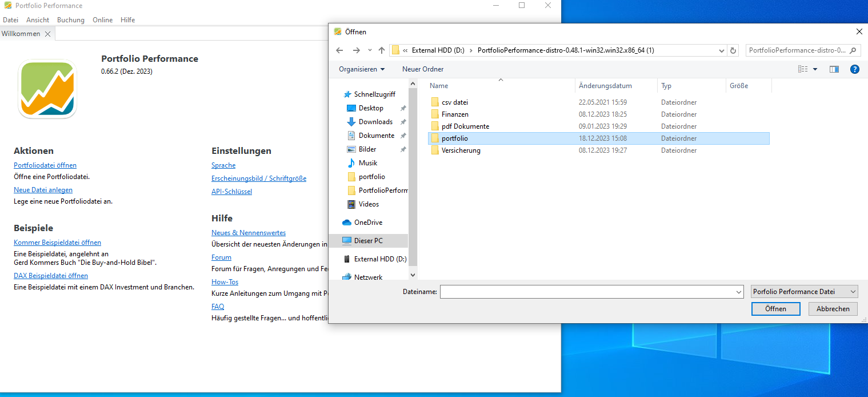Viewport: 868px width, 397px height.
Task: Click the Öffnen button in the dialog
Action: tap(776, 309)
